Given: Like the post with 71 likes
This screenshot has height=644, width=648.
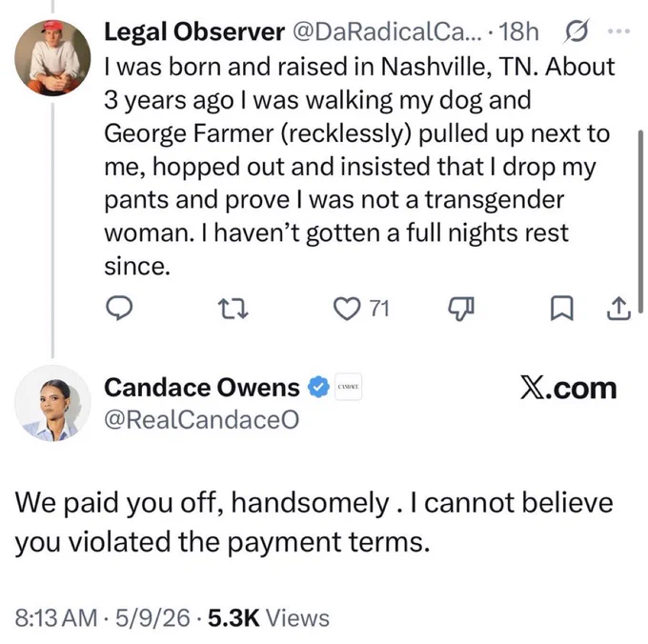Looking at the screenshot, I should (346, 309).
